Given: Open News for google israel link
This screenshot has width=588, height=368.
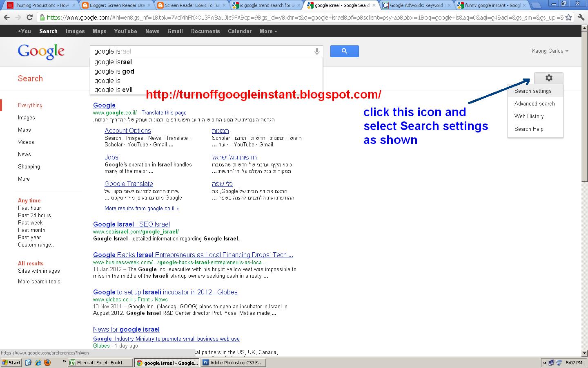Looking at the screenshot, I should pos(126,330).
